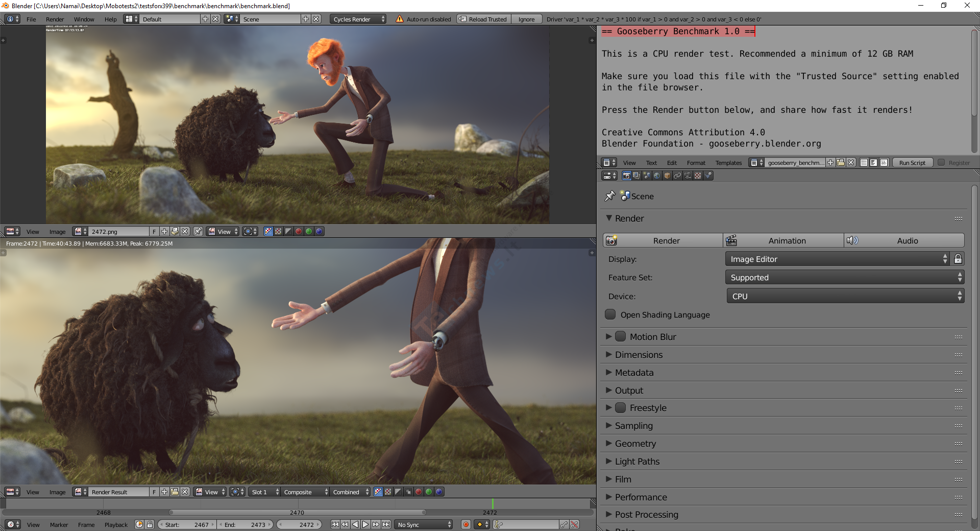The image size is (980, 531).
Task: Toggle the Register checkbox
Action: 941,162
